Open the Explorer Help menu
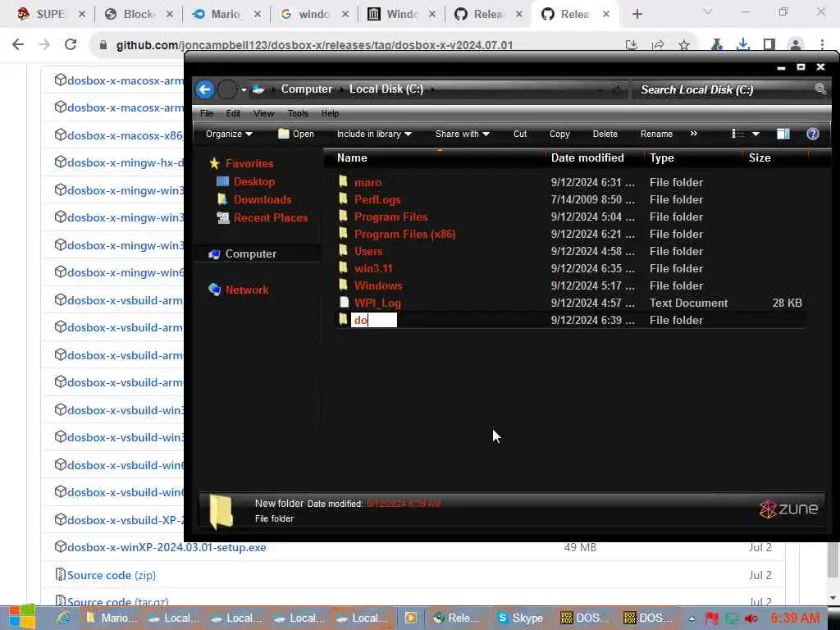The width and height of the screenshot is (840, 630). [x=330, y=113]
